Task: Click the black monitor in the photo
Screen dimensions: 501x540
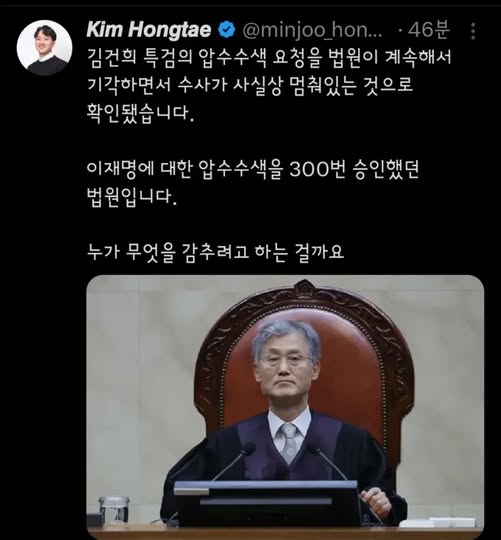Action: tap(267, 504)
